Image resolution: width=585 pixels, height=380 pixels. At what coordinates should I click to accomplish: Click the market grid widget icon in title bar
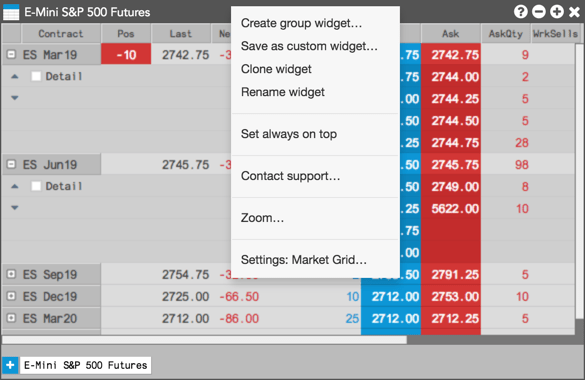pyautogui.click(x=11, y=12)
